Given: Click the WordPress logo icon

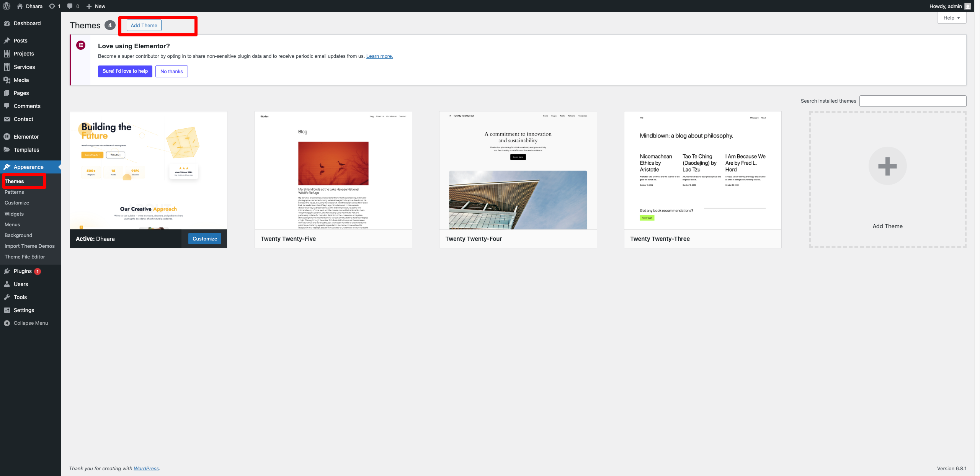Looking at the screenshot, I should pyautogui.click(x=7, y=6).
